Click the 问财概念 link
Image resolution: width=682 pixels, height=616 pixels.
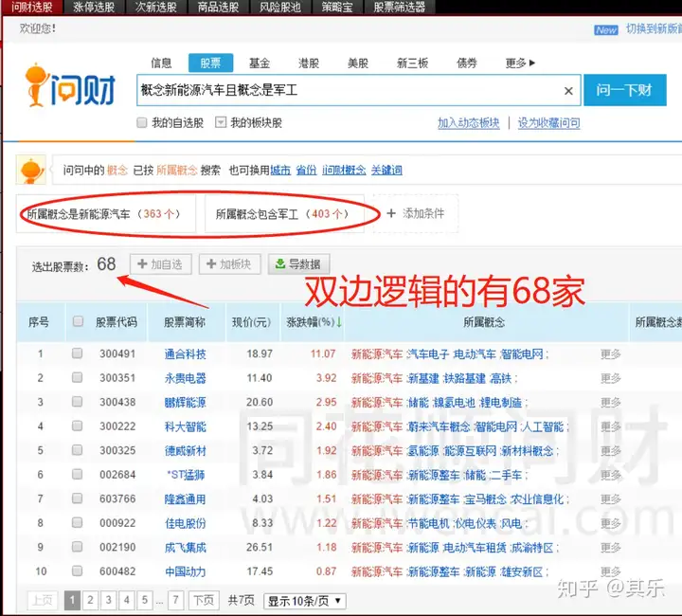pos(344,170)
